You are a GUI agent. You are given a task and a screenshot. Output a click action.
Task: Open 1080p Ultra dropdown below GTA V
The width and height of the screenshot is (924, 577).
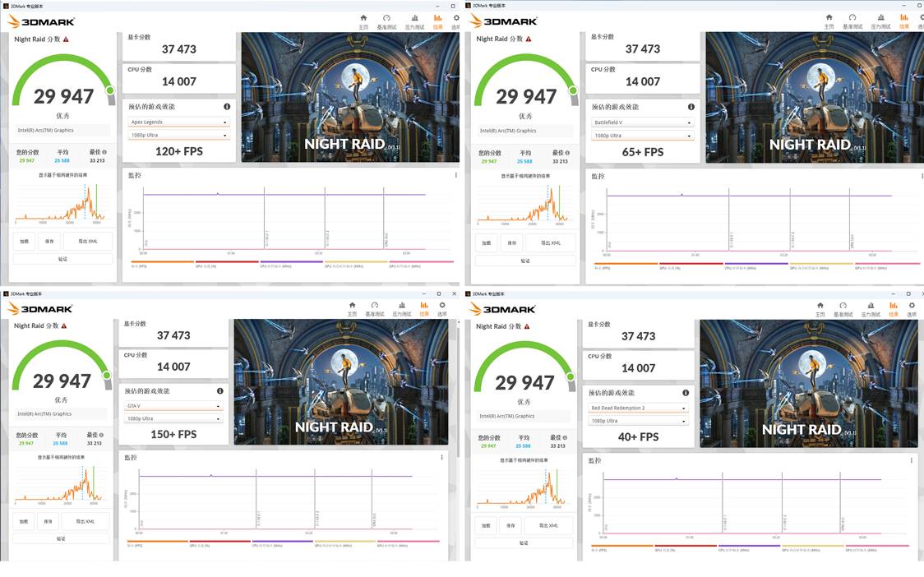[173, 418]
